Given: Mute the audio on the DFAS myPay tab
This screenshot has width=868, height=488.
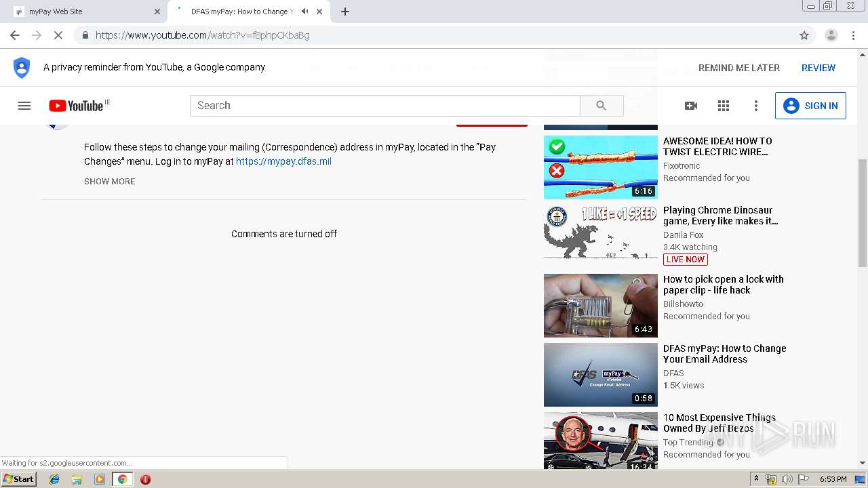Looking at the screenshot, I should point(305,12).
